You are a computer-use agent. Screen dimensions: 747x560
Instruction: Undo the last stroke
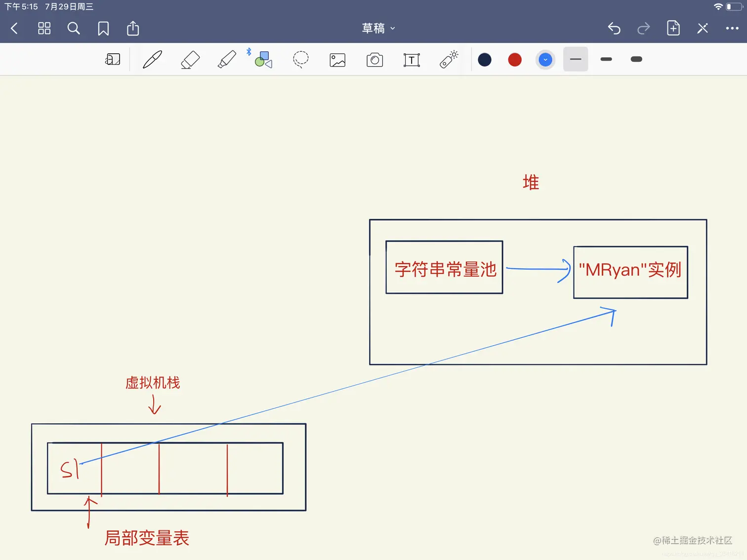pos(614,29)
